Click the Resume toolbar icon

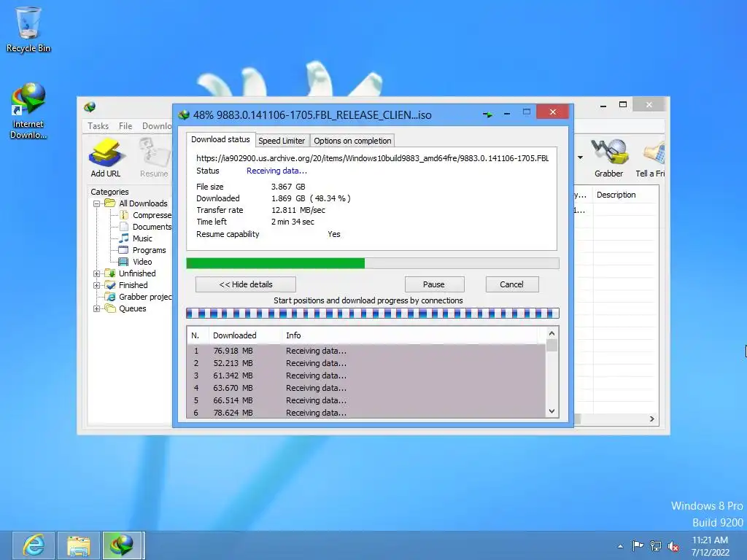154,157
